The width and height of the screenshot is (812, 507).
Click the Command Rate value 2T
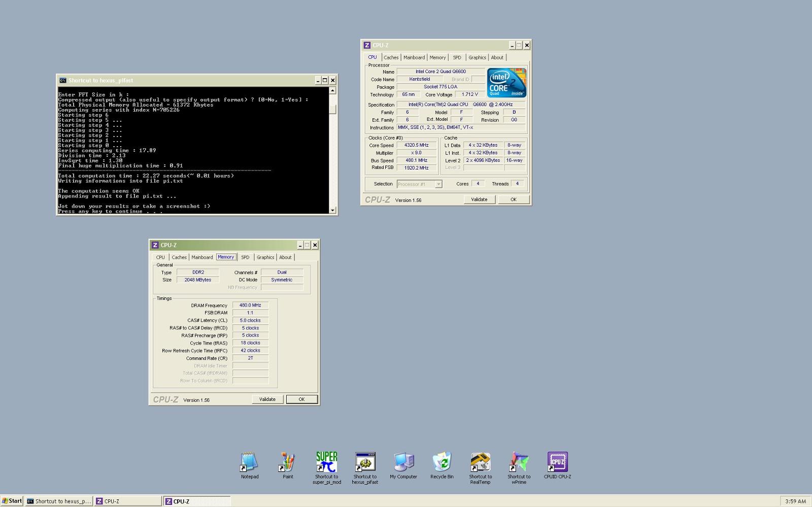pos(250,358)
